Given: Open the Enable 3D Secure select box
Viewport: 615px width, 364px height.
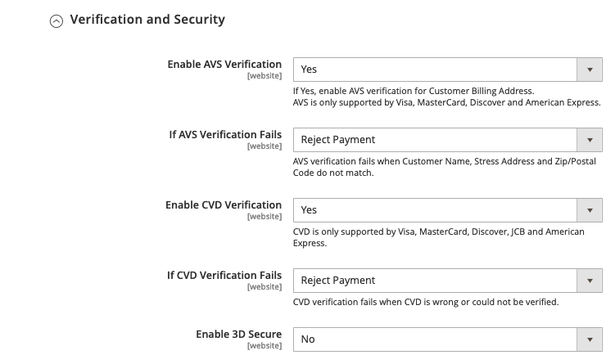Looking at the screenshot, I should (x=447, y=339).
